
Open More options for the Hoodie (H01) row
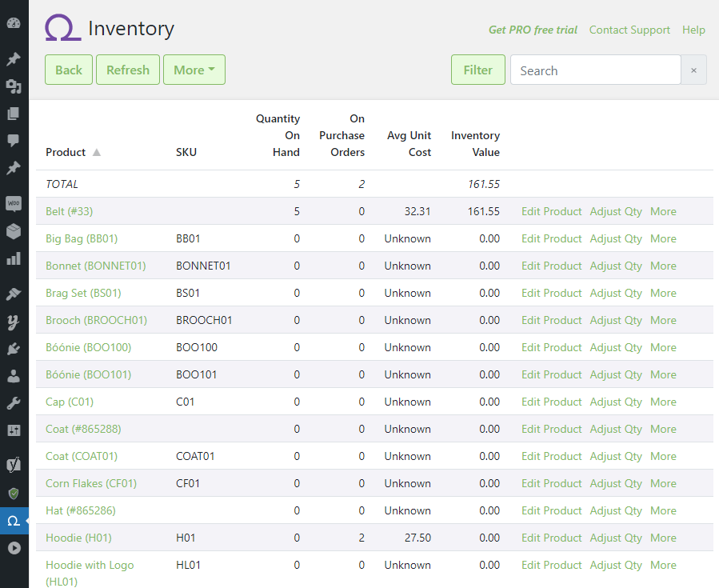663,538
